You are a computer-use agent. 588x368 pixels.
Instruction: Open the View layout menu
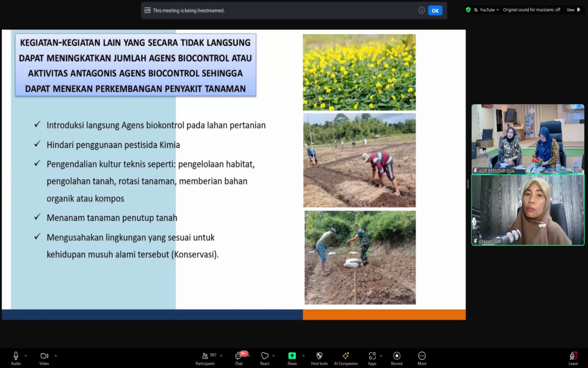tap(573, 10)
